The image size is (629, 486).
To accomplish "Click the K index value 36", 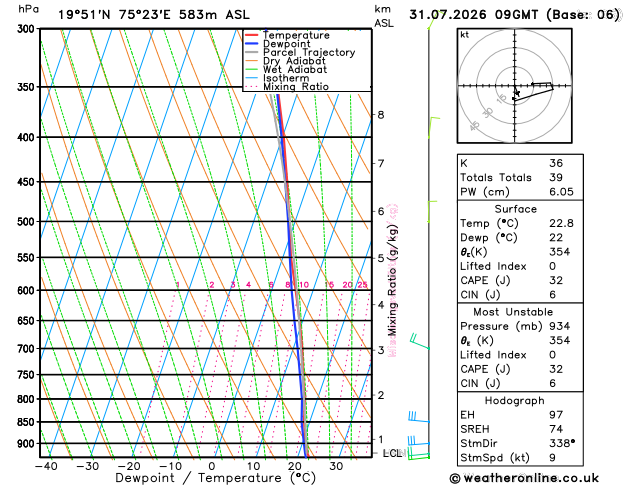I will 556,163.
